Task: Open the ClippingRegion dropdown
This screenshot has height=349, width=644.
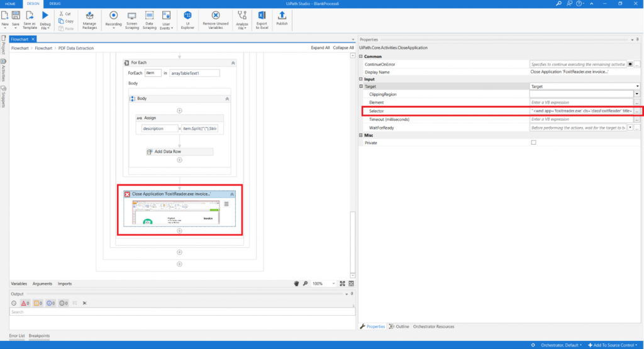Action: click(x=636, y=94)
